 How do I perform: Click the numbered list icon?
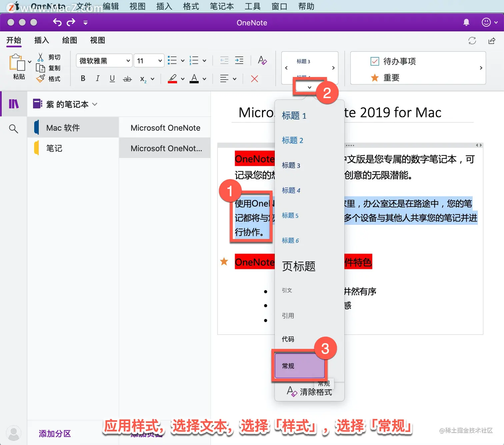194,60
